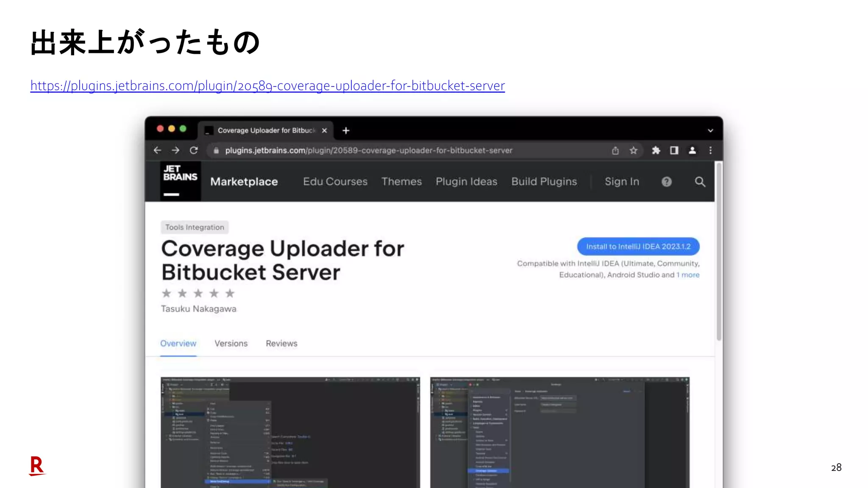Click the address bar showing plugins.jetbrains.com
This screenshot has width=868, height=488.
click(x=369, y=150)
